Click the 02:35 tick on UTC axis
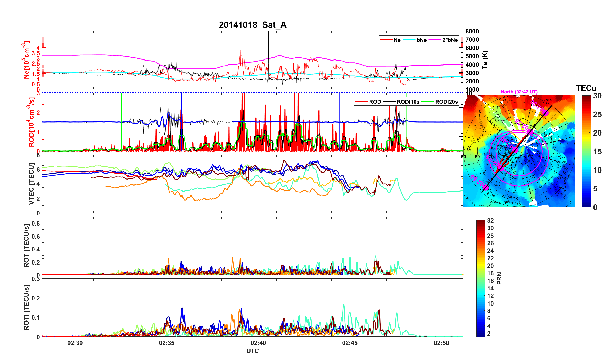The width and height of the screenshot is (602, 364). 167,343
